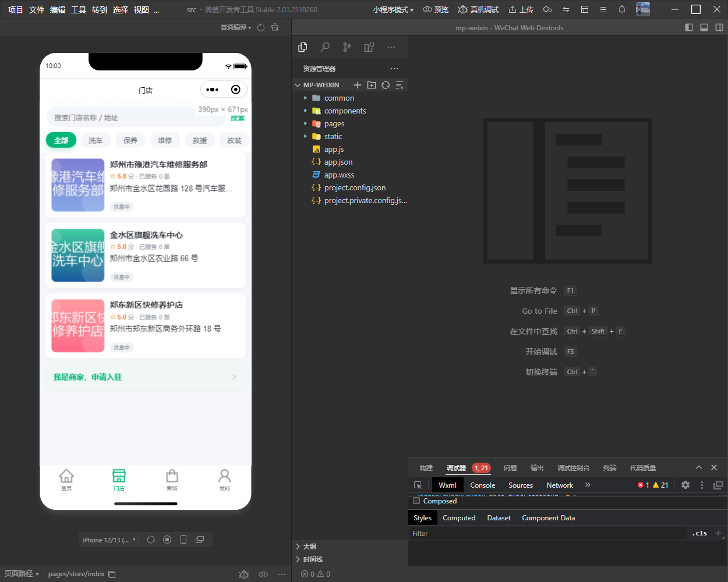Screen dimensions: 728x582
Task: Open the Search icon in activity bar
Action: point(325,47)
